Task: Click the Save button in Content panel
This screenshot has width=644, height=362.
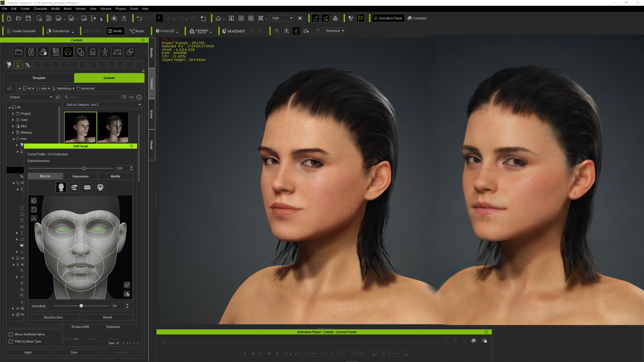Action: [x=74, y=352]
